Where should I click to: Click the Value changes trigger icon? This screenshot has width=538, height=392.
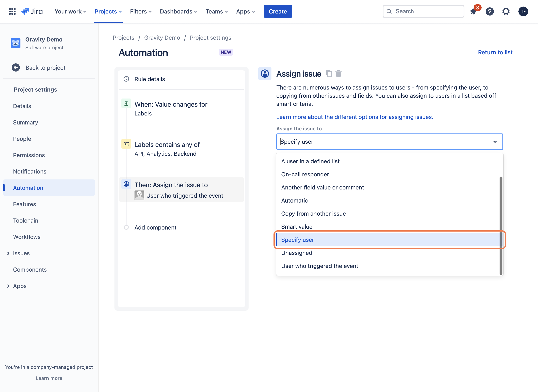[x=126, y=103]
